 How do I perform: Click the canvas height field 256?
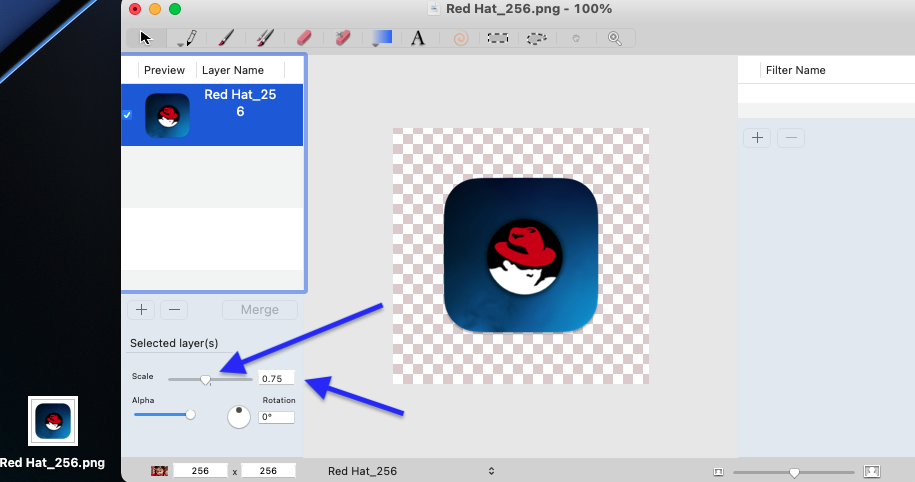tap(268, 470)
